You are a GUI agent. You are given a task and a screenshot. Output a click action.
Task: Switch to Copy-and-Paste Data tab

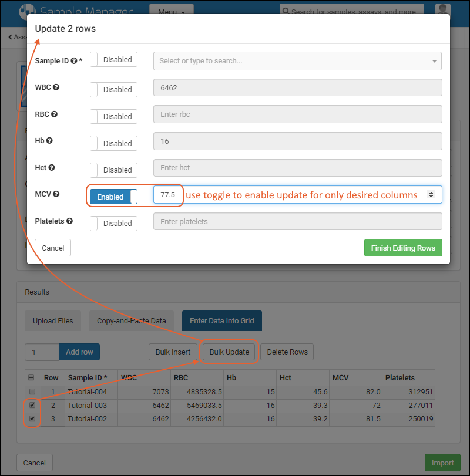click(132, 321)
